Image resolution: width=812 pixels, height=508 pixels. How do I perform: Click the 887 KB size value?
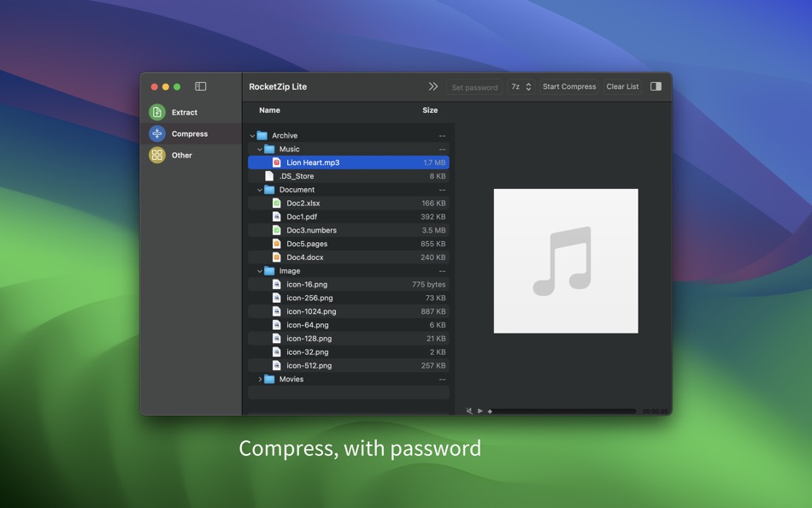[x=433, y=311]
